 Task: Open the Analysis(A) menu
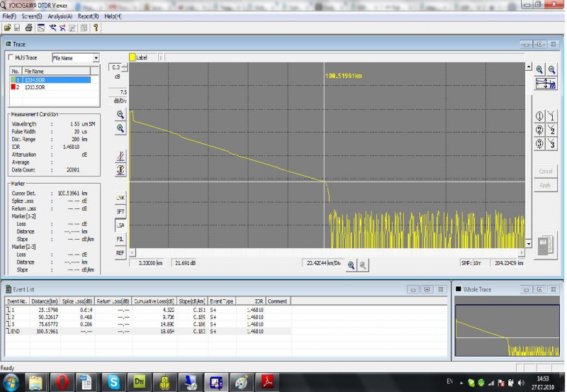60,16
